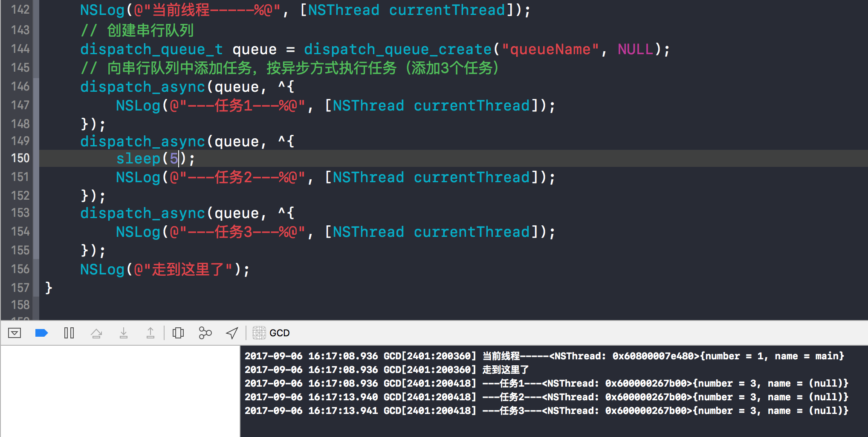Click the Step Out debug icon
868x437 pixels.
pyautogui.click(x=150, y=333)
